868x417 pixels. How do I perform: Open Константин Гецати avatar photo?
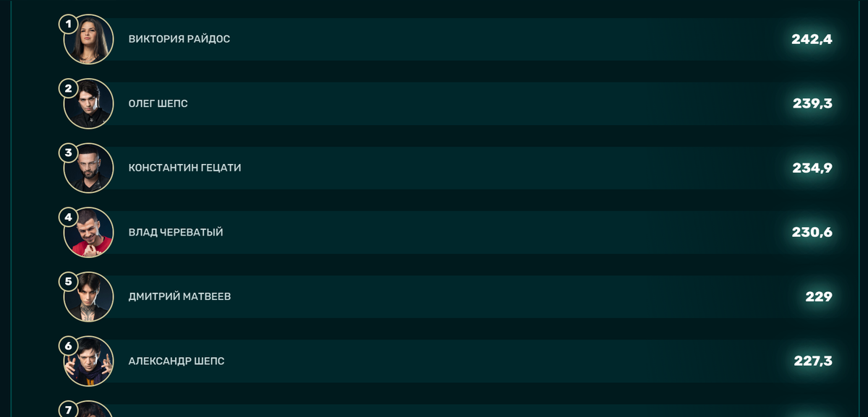(x=89, y=168)
